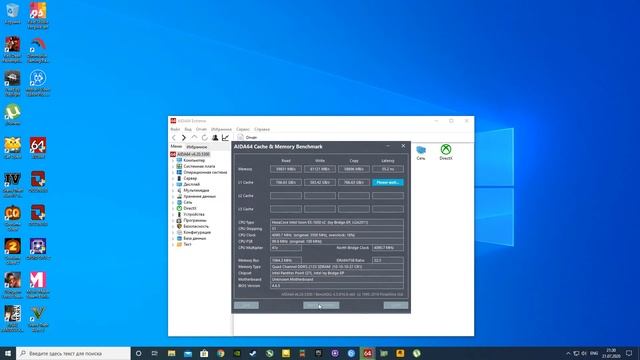
Task: Open File Explorer from the taskbar
Action: pyautogui.click(x=171, y=353)
